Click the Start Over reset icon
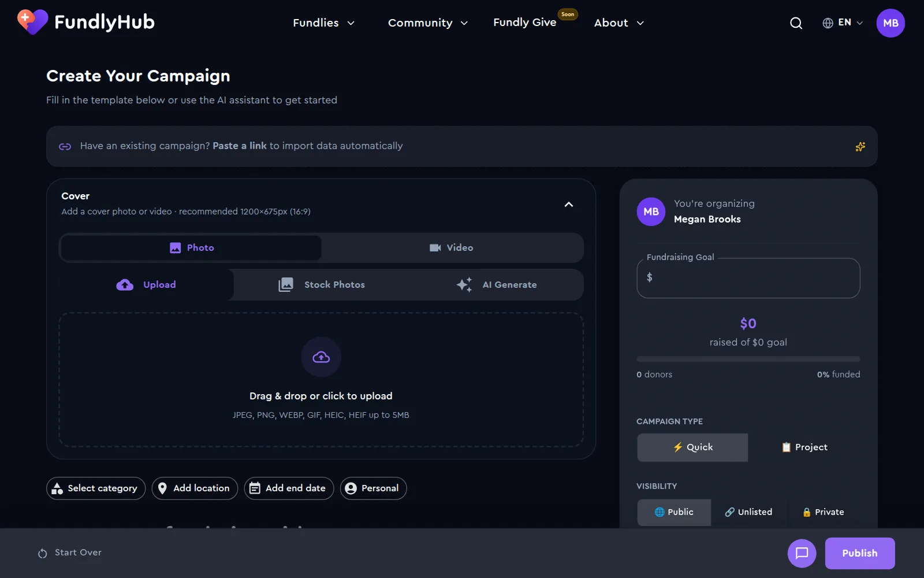 42,553
